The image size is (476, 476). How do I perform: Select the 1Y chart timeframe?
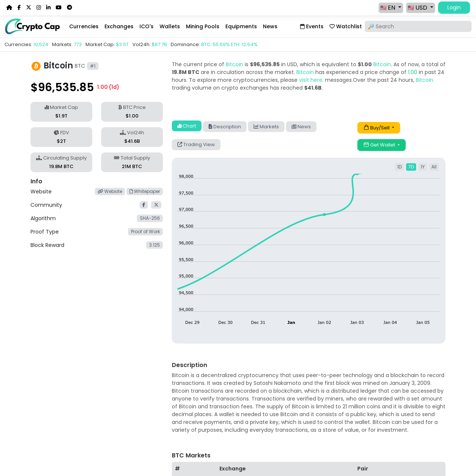coord(422,167)
